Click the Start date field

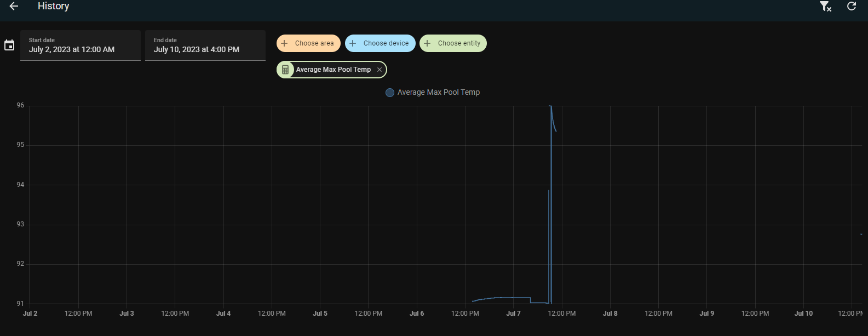81,45
